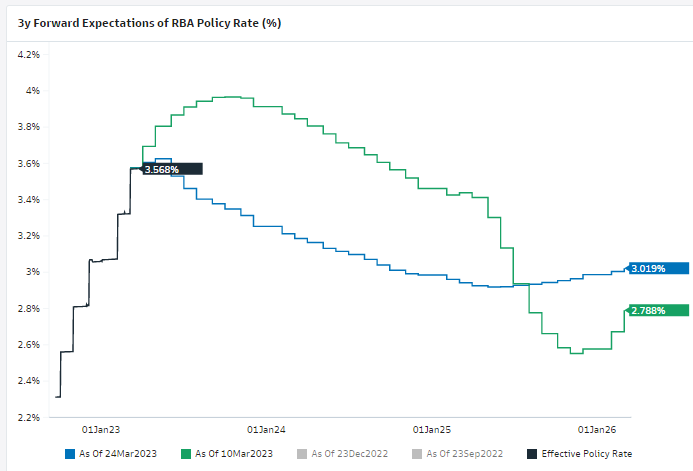Click the 4.2% y-axis label

(28, 54)
